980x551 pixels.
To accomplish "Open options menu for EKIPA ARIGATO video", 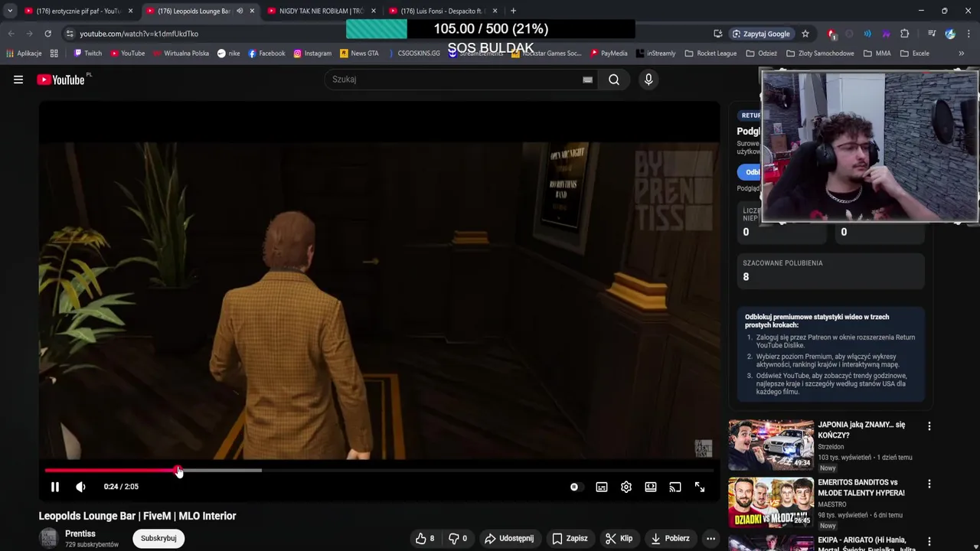I will tap(929, 540).
